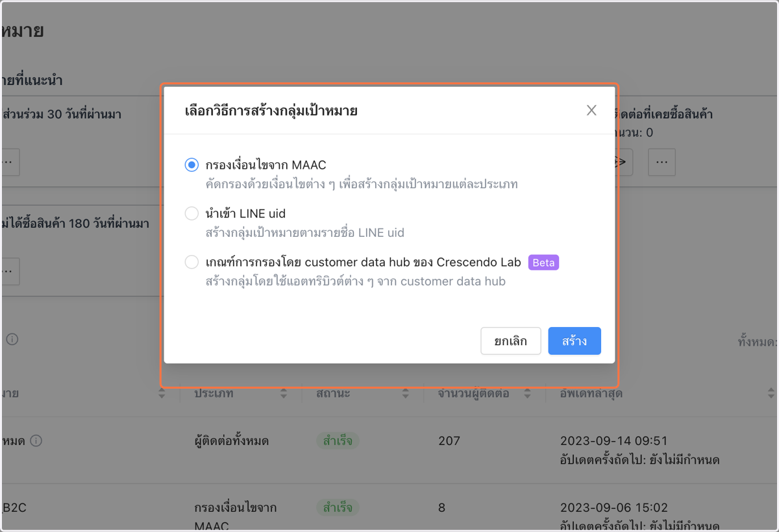Click the 2023-09-06 15:02 update time

click(613, 507)
